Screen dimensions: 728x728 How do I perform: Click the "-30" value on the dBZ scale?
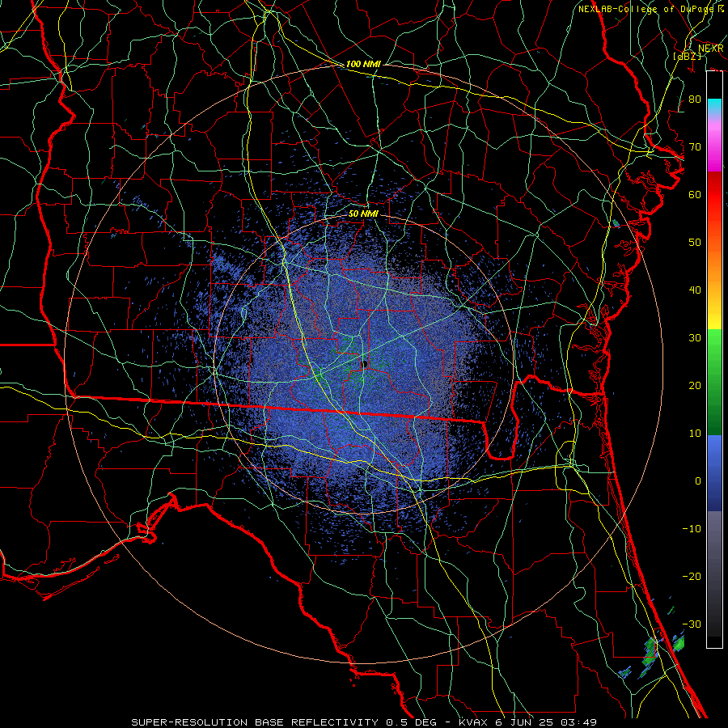pos(692,624)
